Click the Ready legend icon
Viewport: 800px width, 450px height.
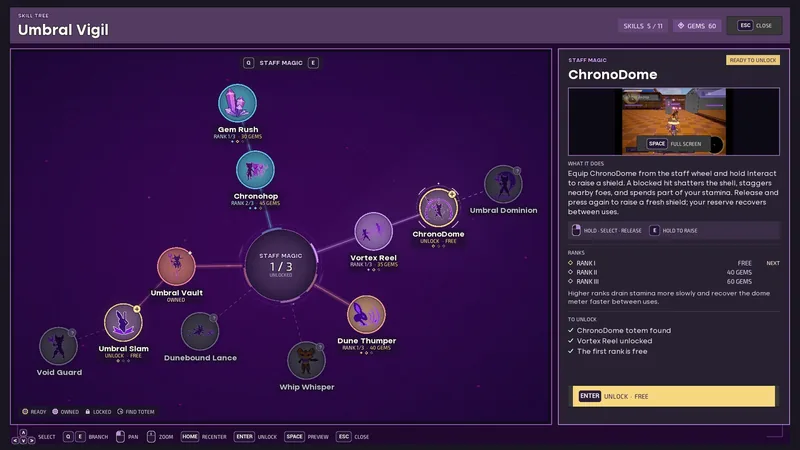(25, 411)
